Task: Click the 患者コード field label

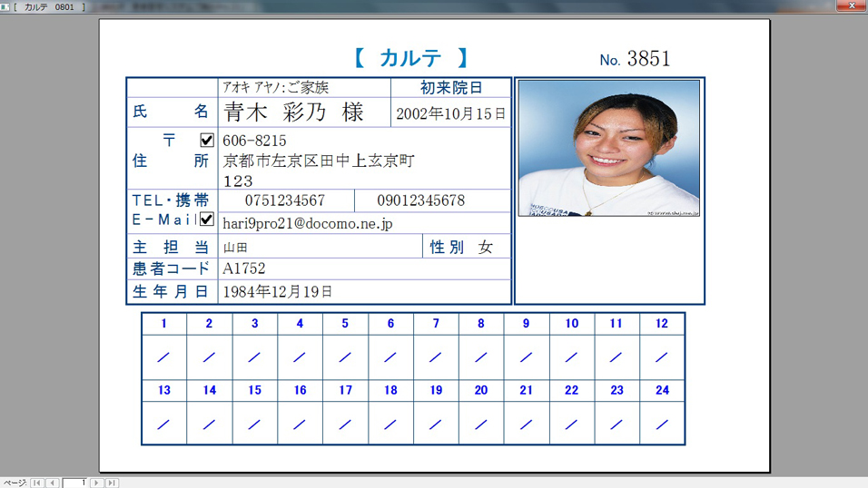Action: 171,268
